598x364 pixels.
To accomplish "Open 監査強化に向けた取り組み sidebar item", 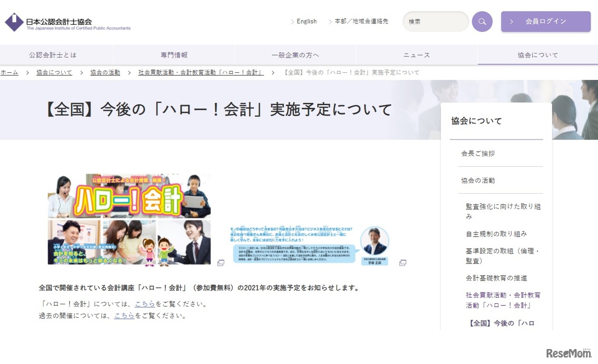I will tap(503, 211).
